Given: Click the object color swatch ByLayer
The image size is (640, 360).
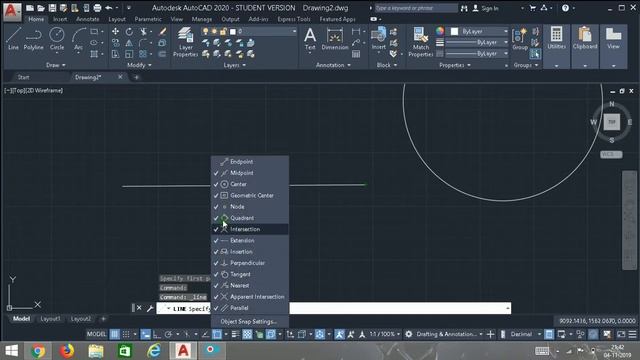Looking at the screenshot, I should (454, 31).
